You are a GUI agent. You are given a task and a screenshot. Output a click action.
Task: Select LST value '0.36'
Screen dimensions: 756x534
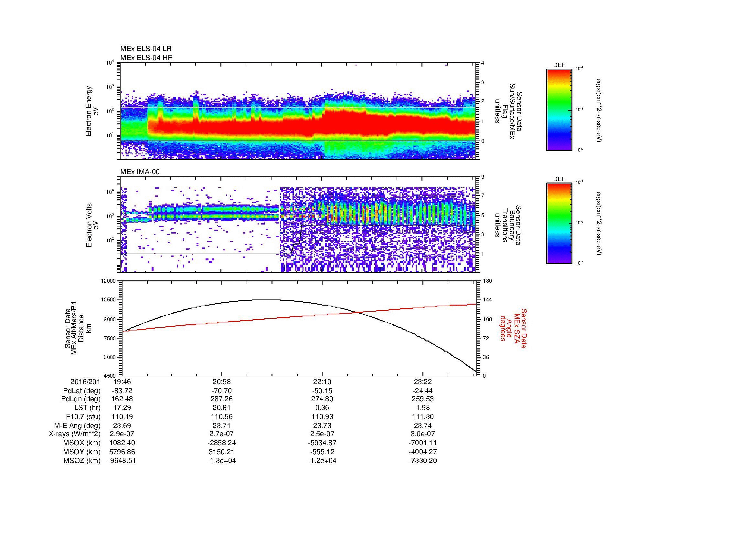click(322, 408)
